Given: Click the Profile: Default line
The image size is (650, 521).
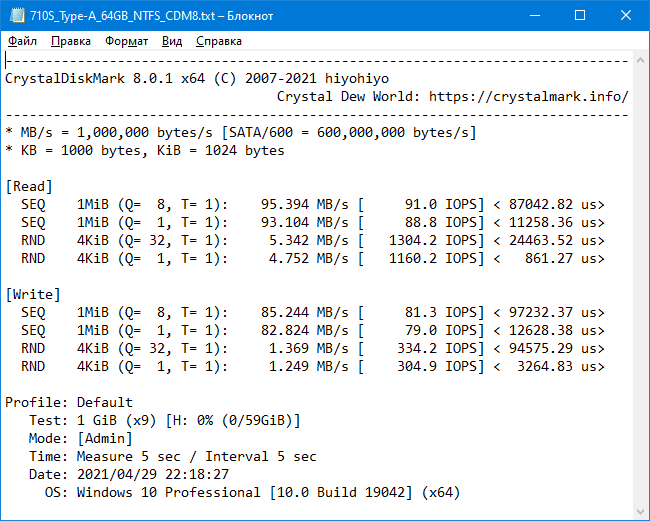Looking at the screenshot, I should click(69, 402).
